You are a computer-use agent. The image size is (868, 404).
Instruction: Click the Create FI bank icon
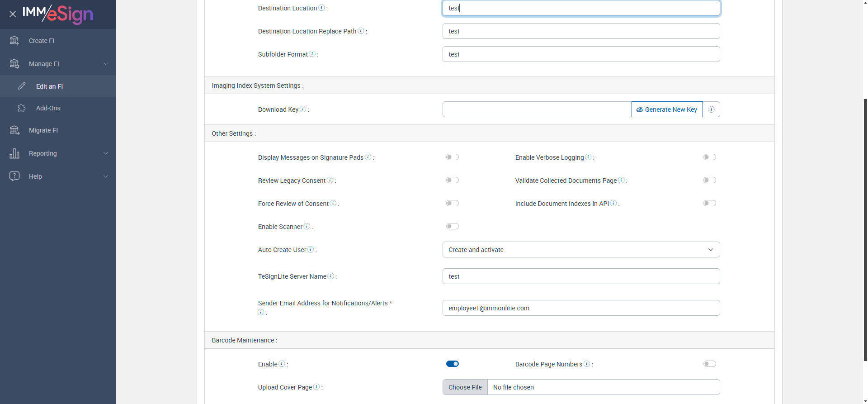(14, 41)
